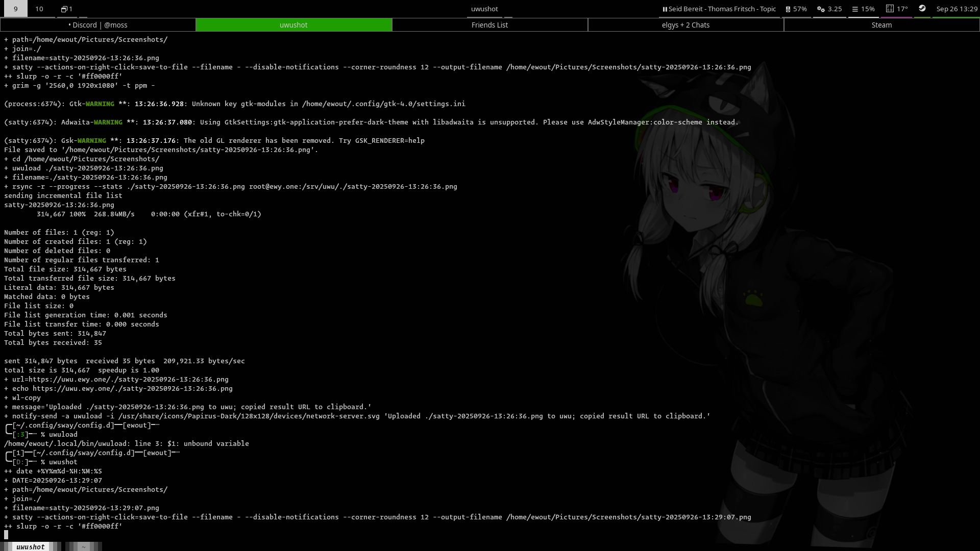Switch to the Discord @moss tab
The width and height of the screenshot is (980, 551).
click(97, 25)
